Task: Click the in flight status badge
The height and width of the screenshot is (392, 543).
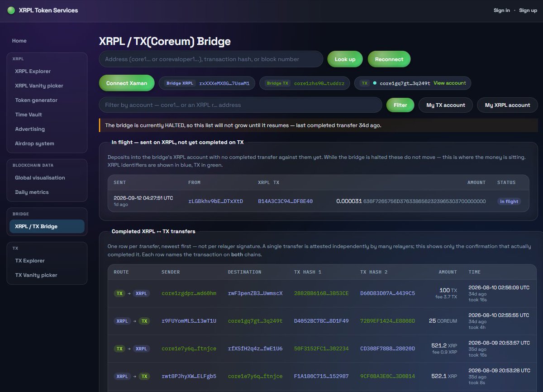Action: coord(509,201)
